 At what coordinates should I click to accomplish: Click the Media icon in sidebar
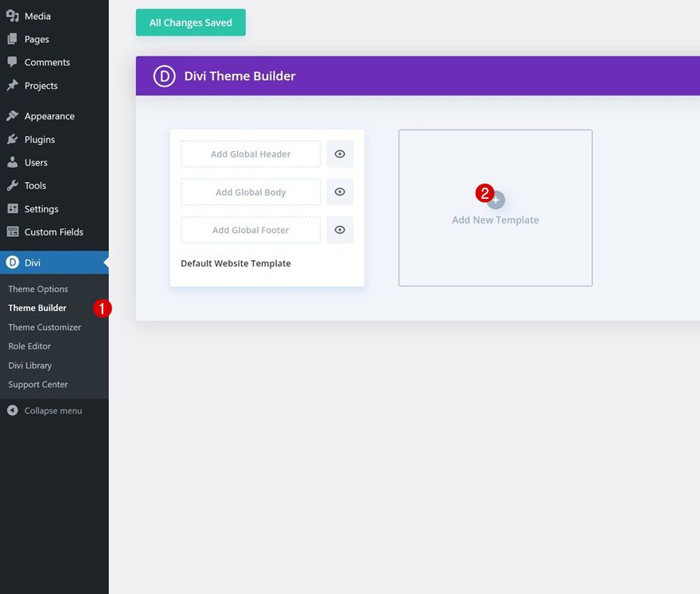coord(13,16)
